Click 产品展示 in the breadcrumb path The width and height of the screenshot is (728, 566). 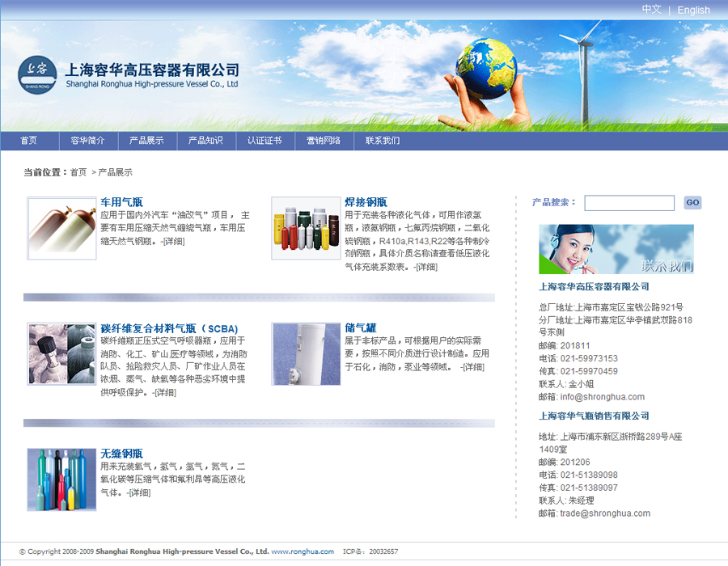click(115, 172)
